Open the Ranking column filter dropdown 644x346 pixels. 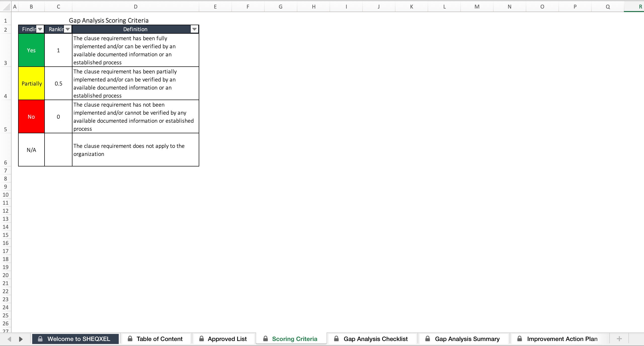click(67, 29)
